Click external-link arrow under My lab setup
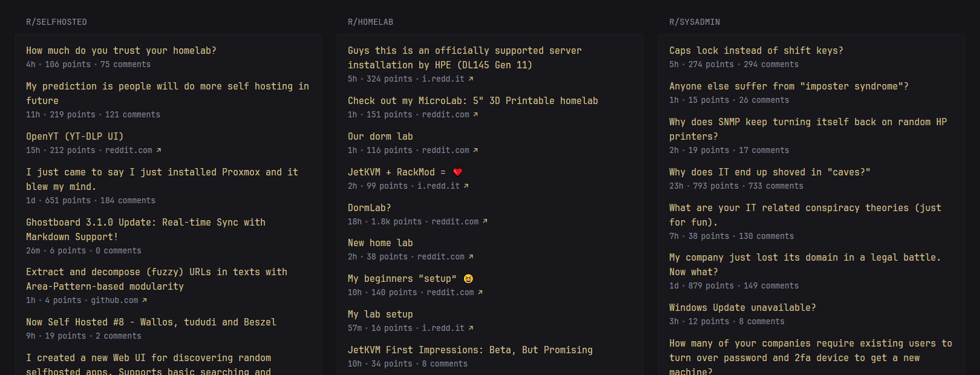 [x=471, y=328]
